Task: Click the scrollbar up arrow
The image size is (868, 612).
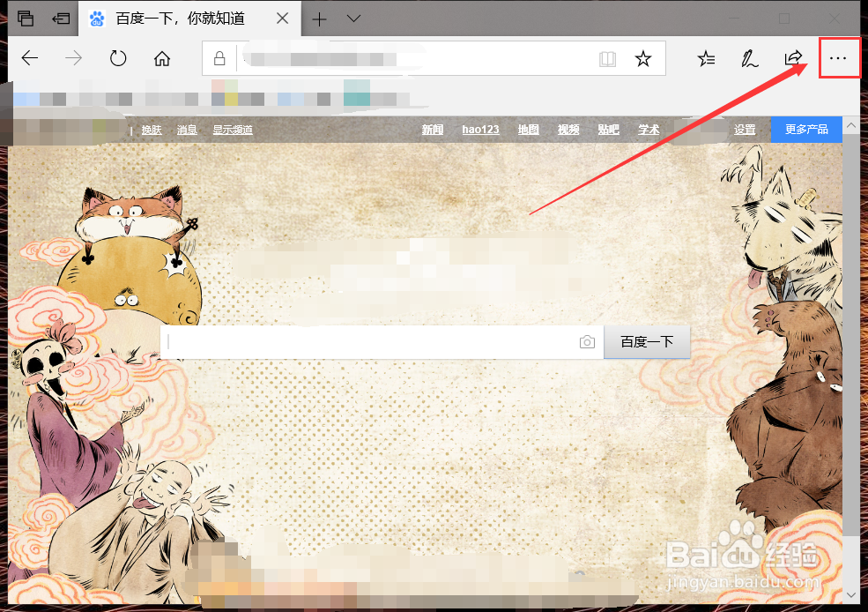Action: pos(851,125)
